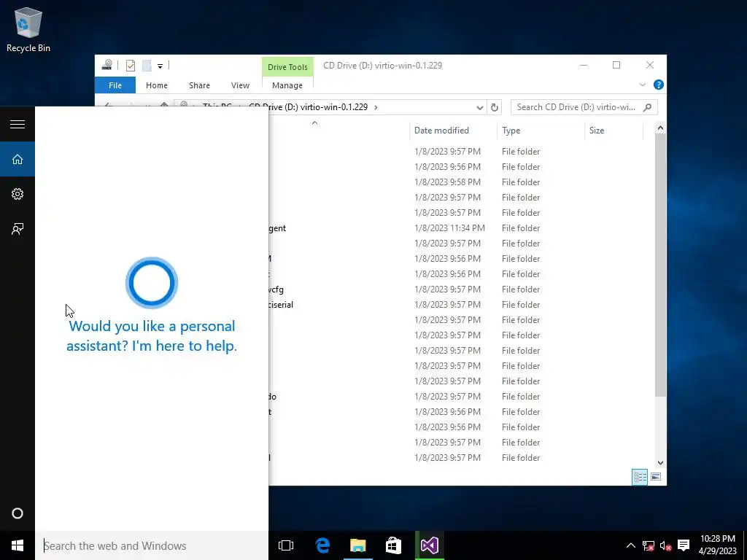Screen dimensions: 747x560
Task: Click the Cortana circle icon in sidebar
Action: [x=18, y=513]
